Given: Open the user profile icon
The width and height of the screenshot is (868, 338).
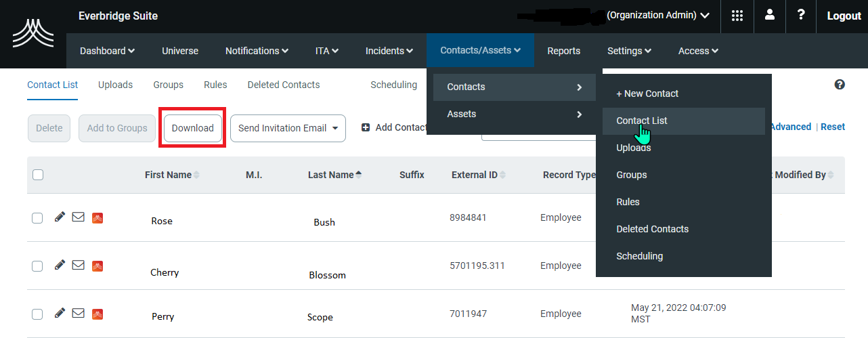Looking at the screenshot, I should pos(770,15).
